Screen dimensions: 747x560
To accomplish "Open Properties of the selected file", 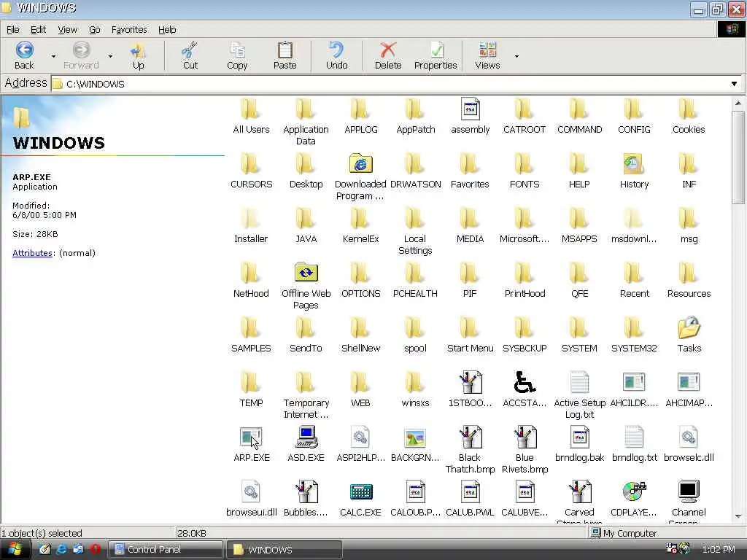I will coord(436,55).
